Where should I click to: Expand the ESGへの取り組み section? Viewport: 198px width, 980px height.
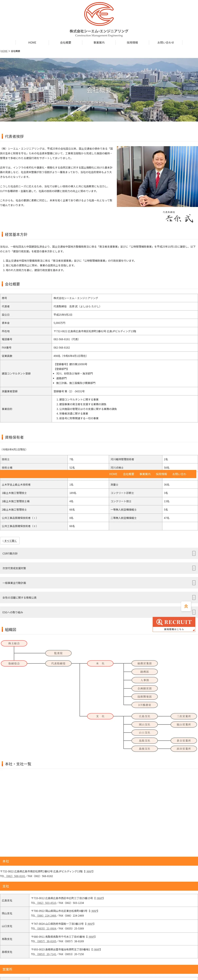99,612
